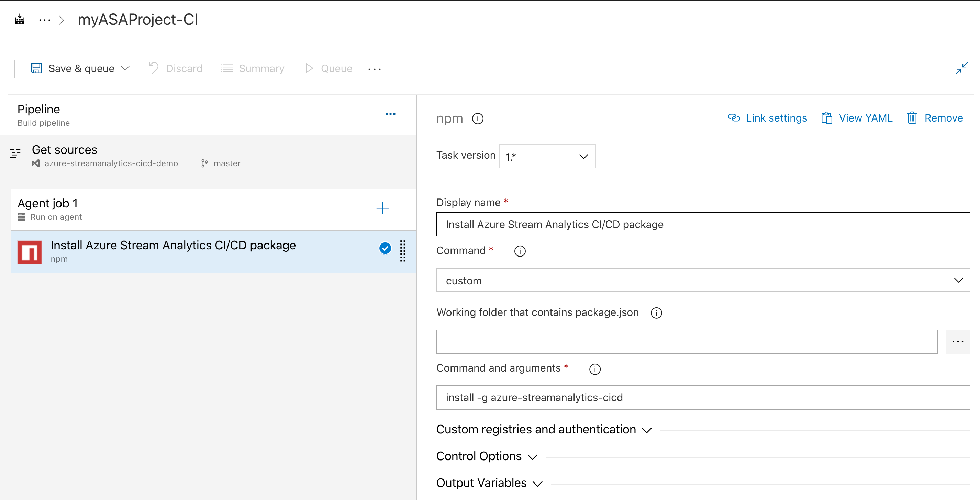The image size is (980, 500).
Task: Click the Get sources master branch item
Action: click(x=226, y=163)
